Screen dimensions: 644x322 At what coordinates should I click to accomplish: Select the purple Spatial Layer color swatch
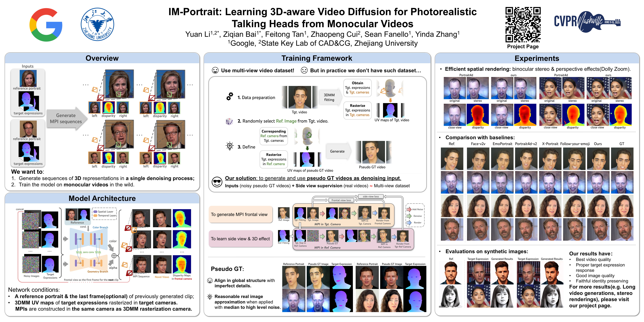tap(95, 212)
